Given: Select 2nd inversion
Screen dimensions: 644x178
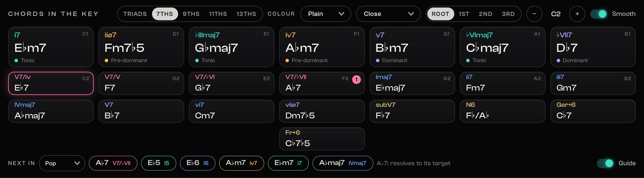Looking at the screenshot, I should [485, 14].
